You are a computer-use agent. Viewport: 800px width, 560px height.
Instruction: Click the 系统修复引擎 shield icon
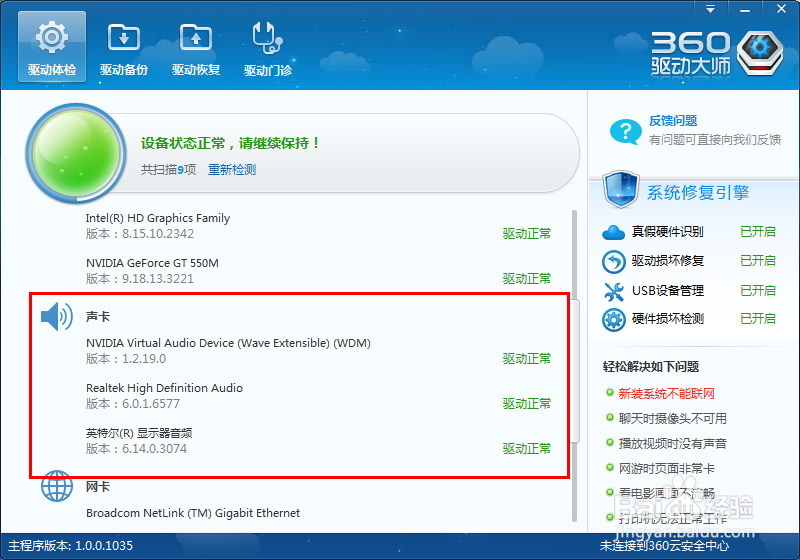point(620,189)
